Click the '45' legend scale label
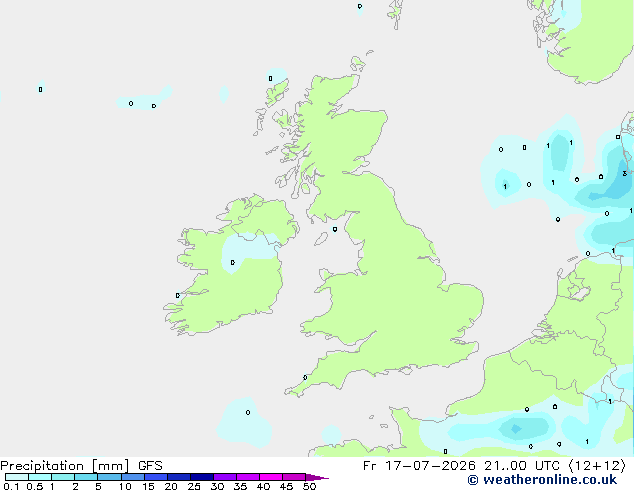Viewport: 634px width, 490px height. point(286,486)
